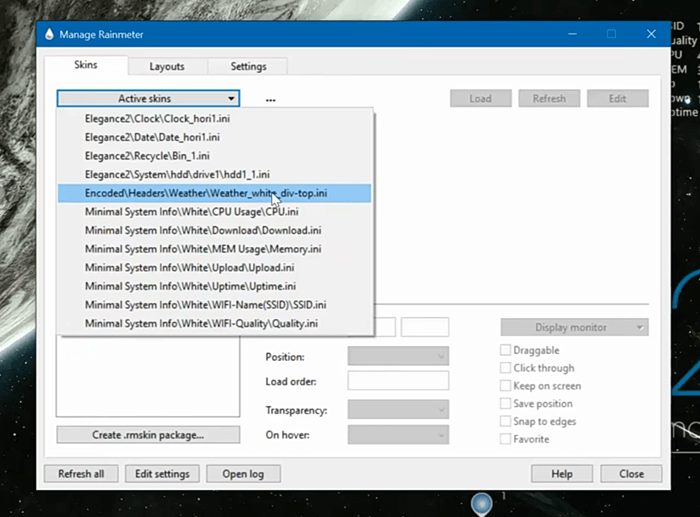Click the Rainmeter droplet icon in title bar
The image size is (700, 517).
pos(49,34)
